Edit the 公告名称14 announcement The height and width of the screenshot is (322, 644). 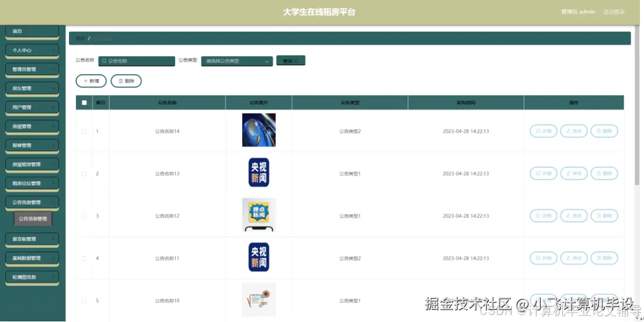[574, 131]
